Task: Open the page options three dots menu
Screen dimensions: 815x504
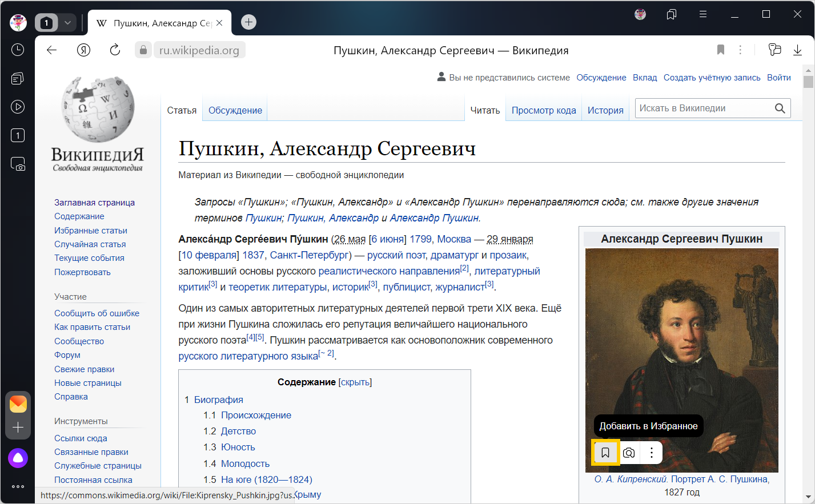Action: click(x=740, y=50)
